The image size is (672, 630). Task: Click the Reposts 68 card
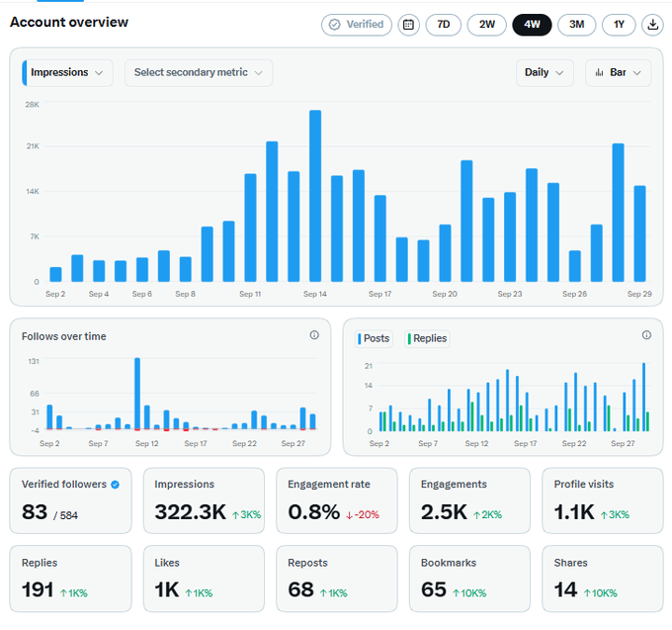pyautogui.click(x=337, y=579)
